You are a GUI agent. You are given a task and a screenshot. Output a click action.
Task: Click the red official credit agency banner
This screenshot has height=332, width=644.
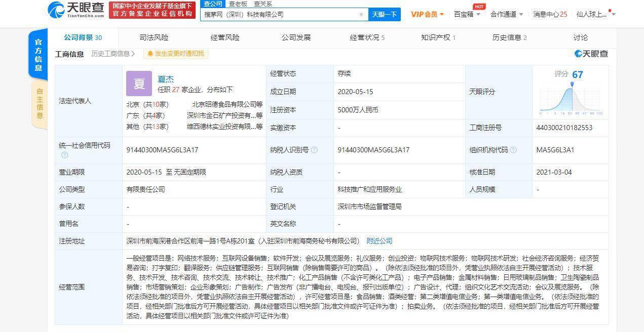pos(152,10)
